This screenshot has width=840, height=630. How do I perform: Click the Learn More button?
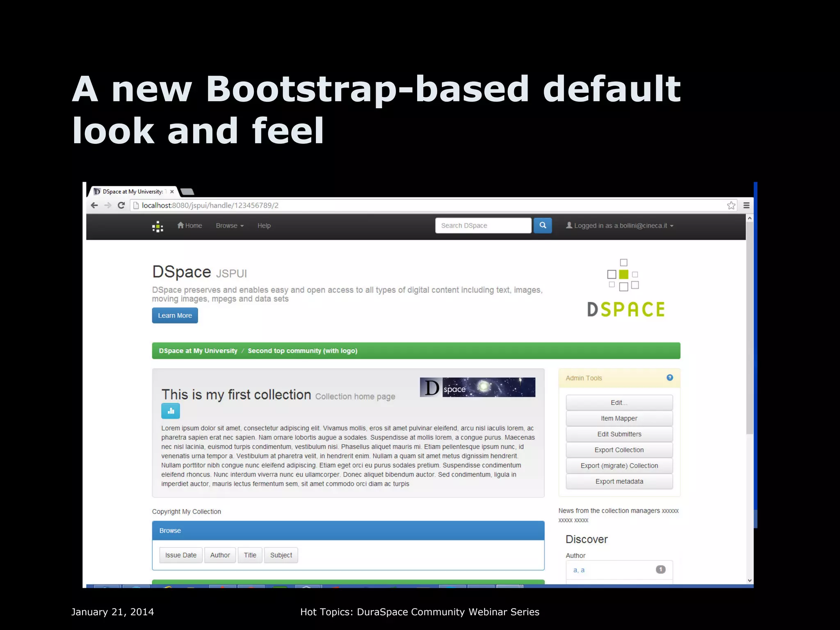[x=175, y=315]
